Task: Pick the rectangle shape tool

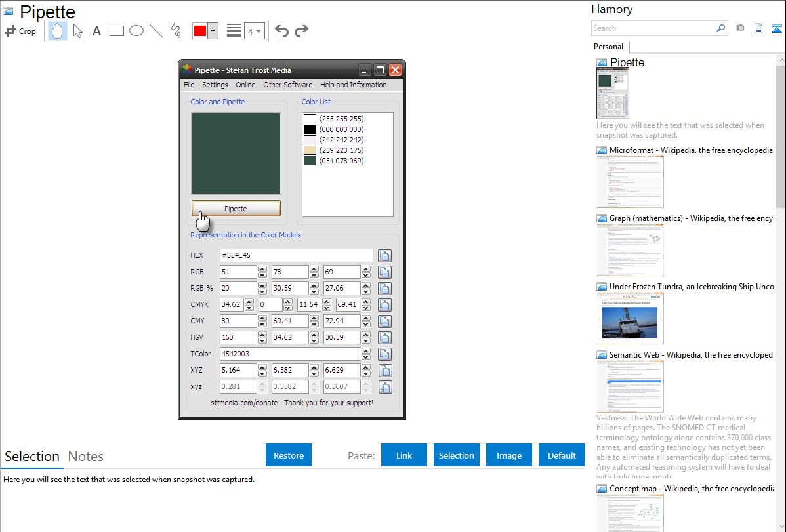Action: pos(116,31)
